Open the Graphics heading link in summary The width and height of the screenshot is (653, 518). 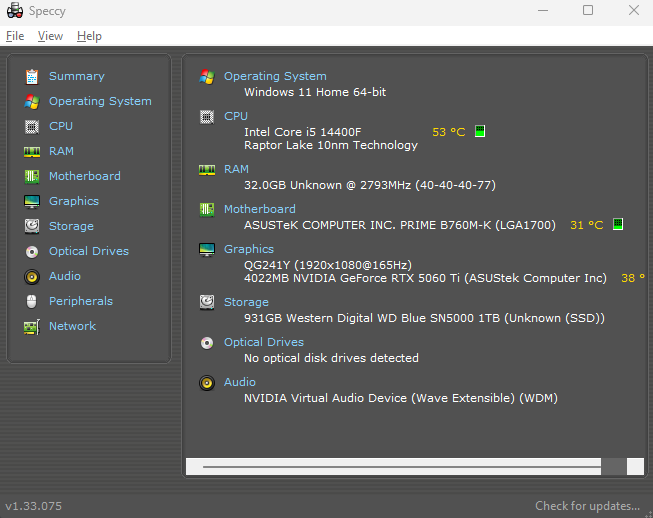tap(249, 249)
